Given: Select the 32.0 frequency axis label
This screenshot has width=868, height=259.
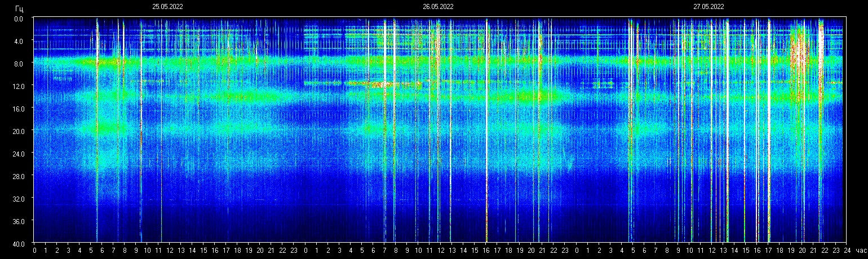Looking at the screenshot, I should click(x=17, y=198).
